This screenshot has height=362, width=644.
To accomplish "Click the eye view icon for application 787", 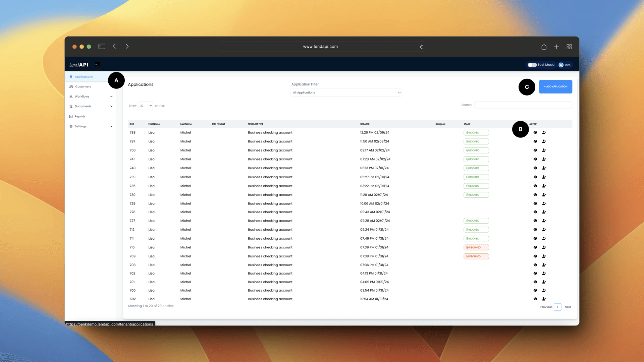I will point(535,141).
